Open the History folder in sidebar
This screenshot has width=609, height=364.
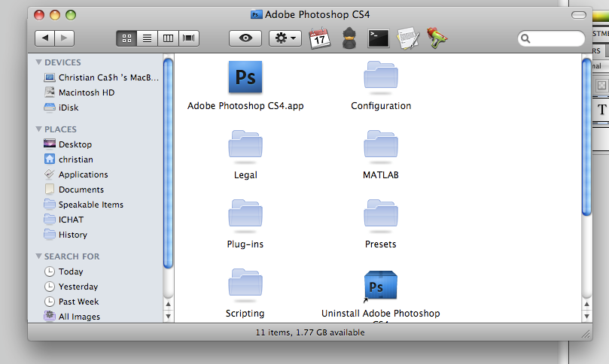point(65,235)
